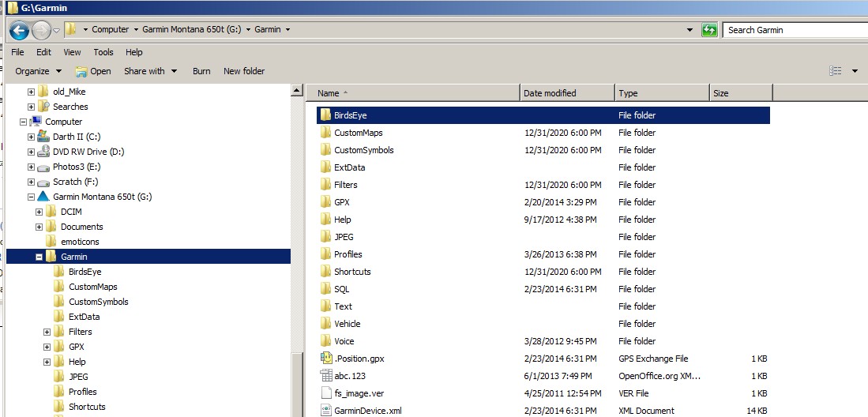Select the CustomSymbols folder in the tree
Viewport: 868px width, 417px height.
(x=99, y=302)
